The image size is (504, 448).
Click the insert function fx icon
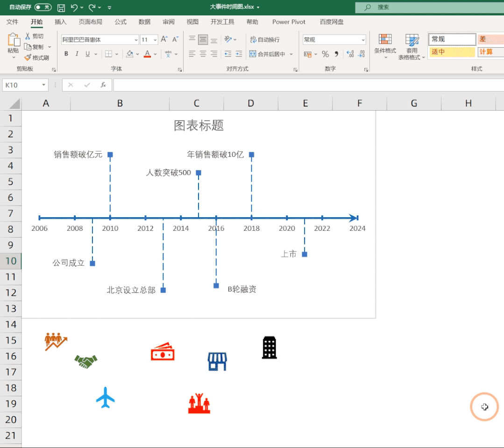[103, 85]
